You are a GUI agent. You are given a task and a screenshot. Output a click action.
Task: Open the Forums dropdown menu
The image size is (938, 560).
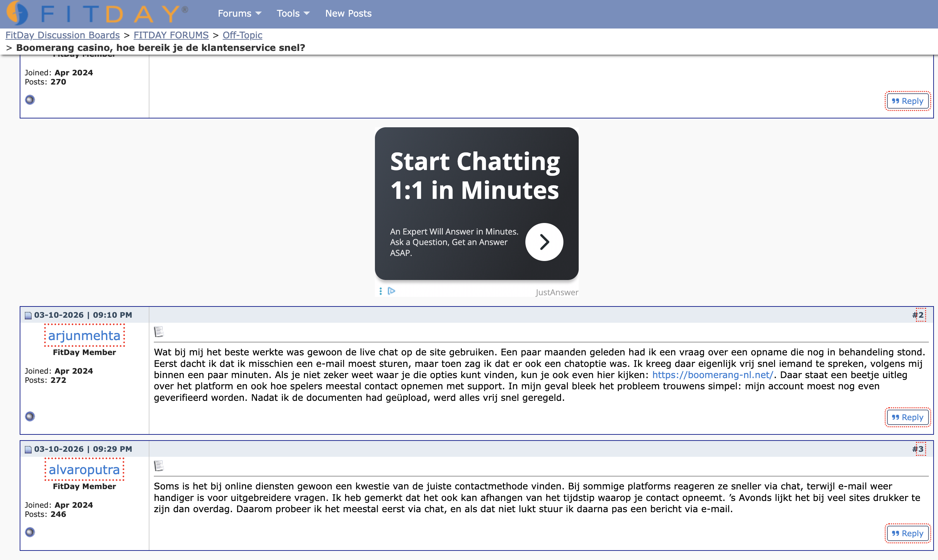pyautogui.click(x=239, y=14)
